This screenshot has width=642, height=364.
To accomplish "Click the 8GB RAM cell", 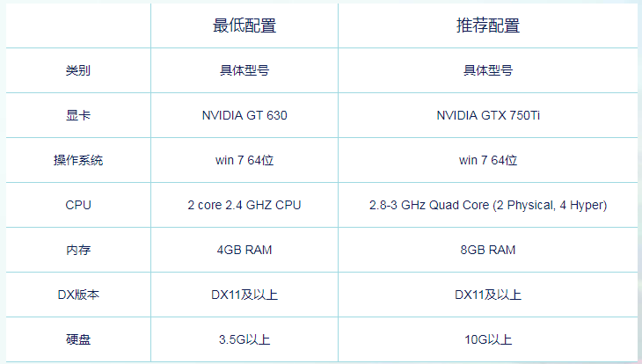I will pos(488,250).
